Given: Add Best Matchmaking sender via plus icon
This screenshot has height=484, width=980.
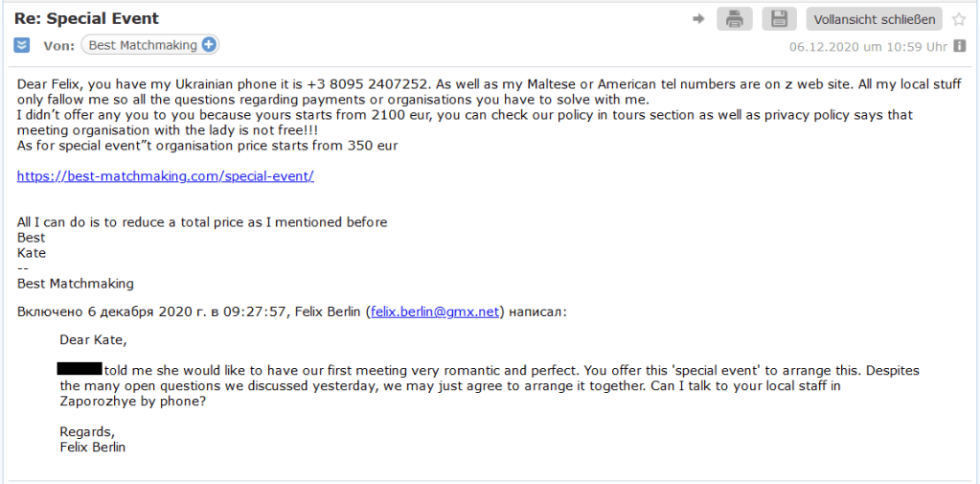Looking at the screenshot, I should 209,45.
